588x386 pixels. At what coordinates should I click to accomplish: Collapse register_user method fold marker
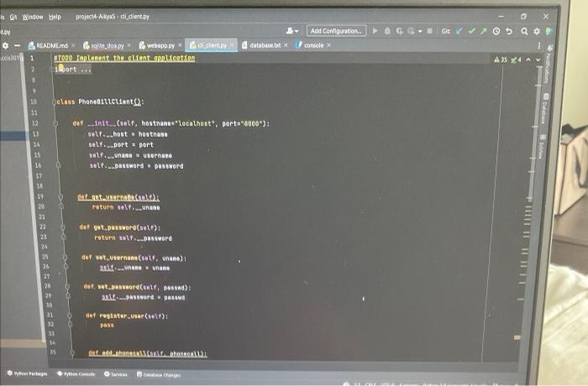[x=70, y=316]
